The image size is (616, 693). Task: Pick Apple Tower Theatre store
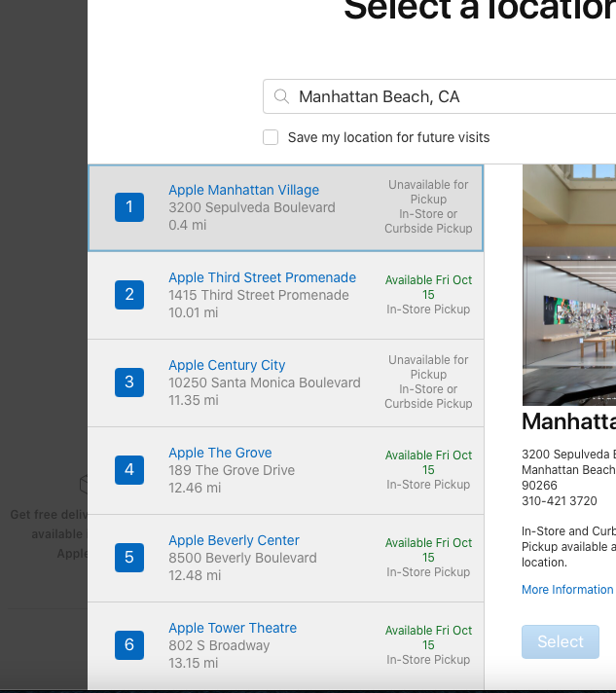click(233, 628)
